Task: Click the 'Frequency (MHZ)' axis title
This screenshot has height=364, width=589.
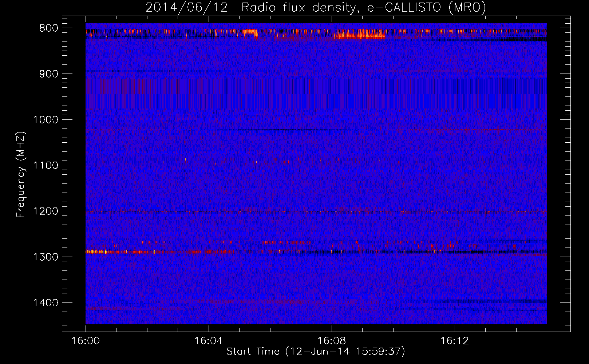Action: (21, 174)
